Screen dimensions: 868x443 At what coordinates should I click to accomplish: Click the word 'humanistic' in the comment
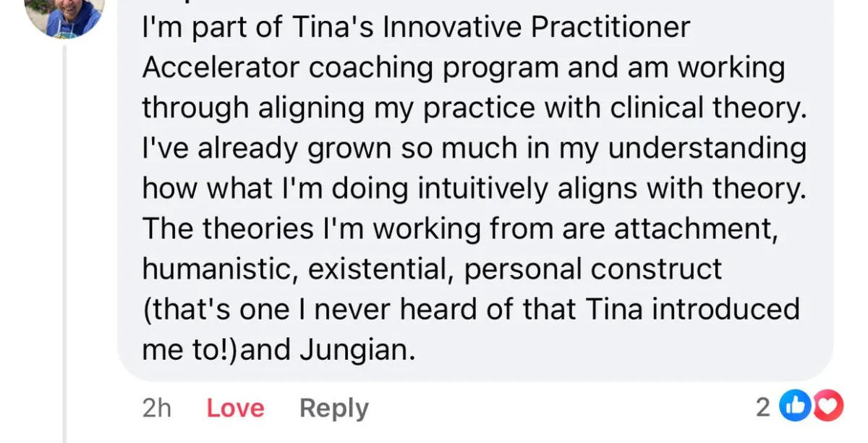(x=221, y=269)
